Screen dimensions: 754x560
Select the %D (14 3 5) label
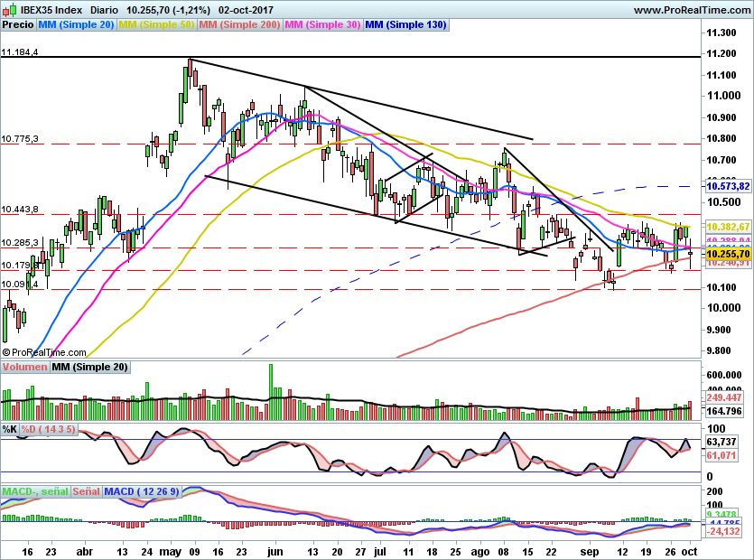(x=48, y=429)
